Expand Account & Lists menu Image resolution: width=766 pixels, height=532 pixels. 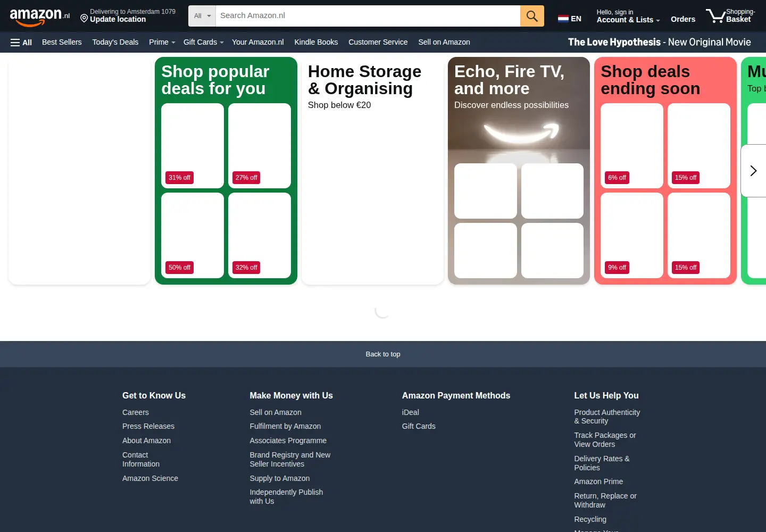pos(628,16)
